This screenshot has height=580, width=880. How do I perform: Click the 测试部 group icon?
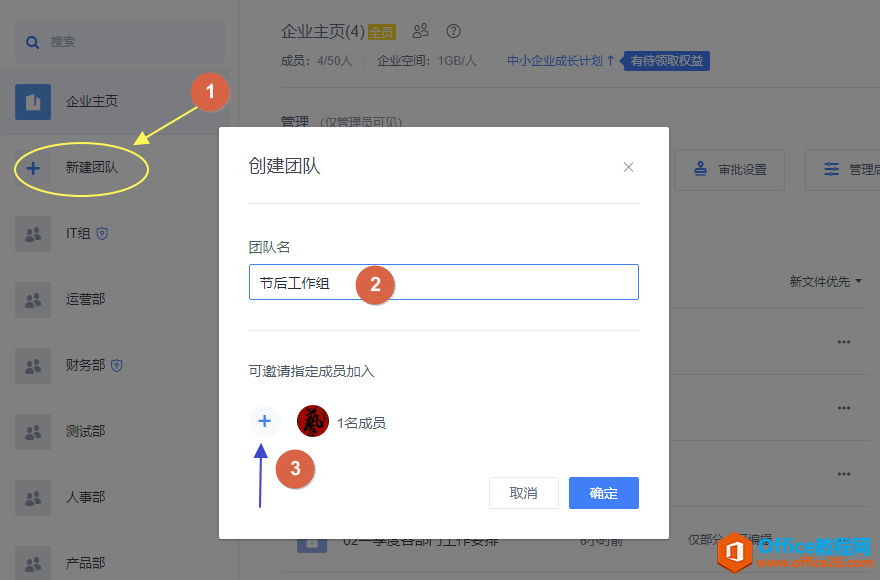[33, 431]
